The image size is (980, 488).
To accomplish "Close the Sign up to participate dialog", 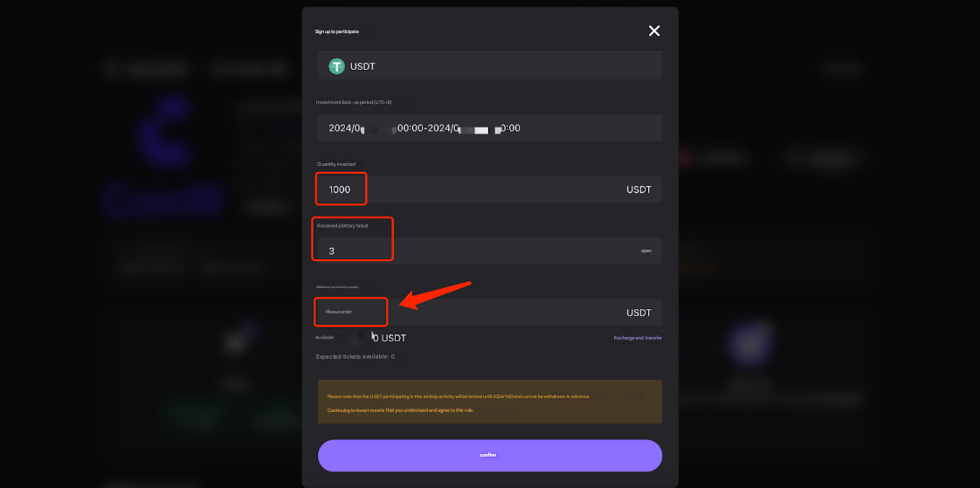I will [x=653, y=31].
